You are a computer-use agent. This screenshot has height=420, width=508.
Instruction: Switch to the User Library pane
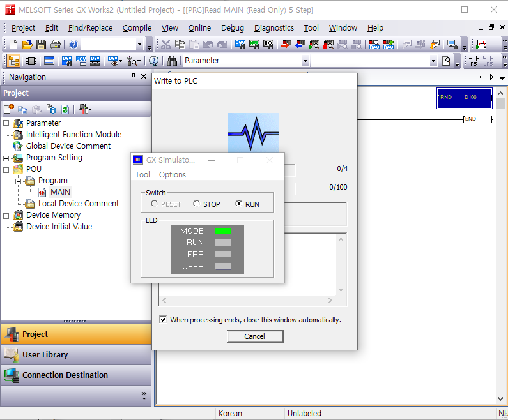pos(76,355)
